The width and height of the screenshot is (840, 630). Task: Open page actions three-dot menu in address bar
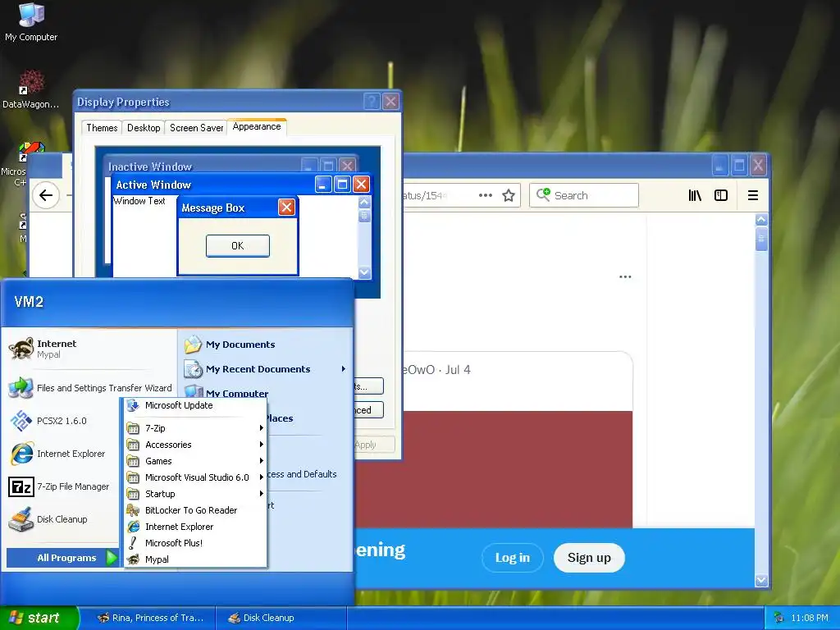coord(486,195)
